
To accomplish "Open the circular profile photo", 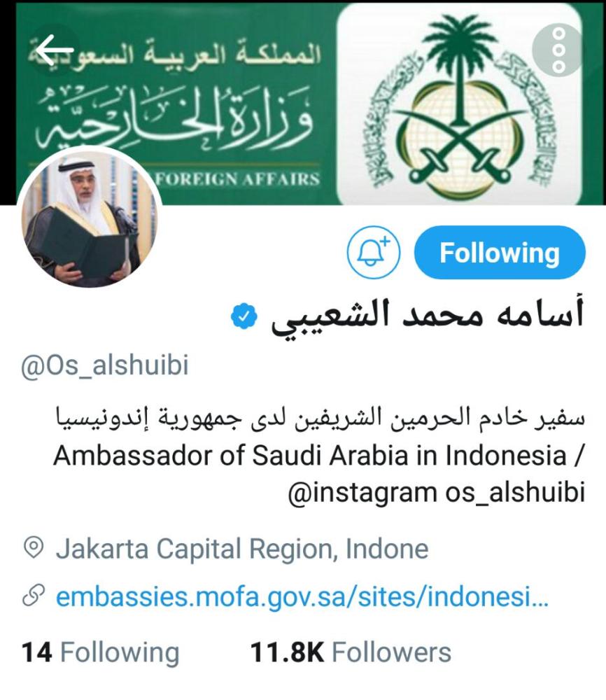I will 90,218.
